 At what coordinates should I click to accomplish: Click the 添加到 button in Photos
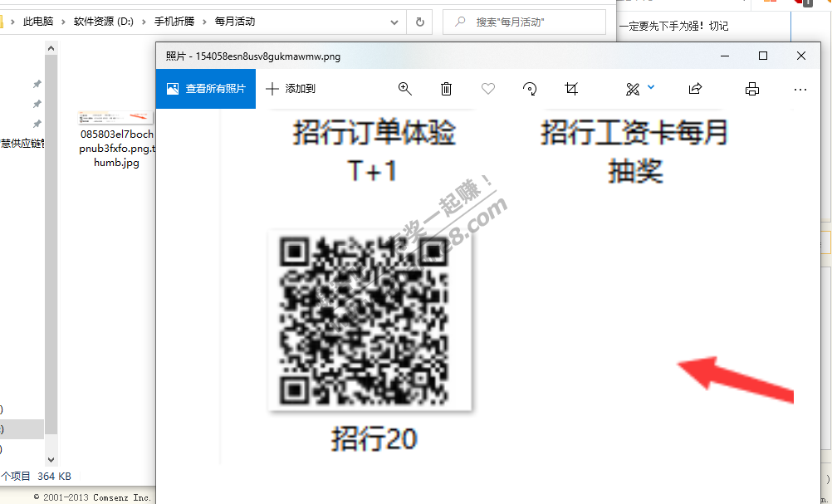click(291, 89)
